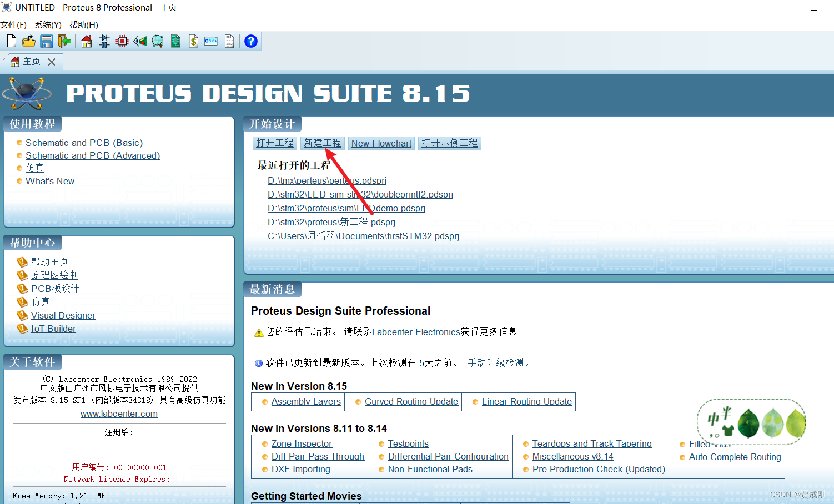Viewport: 834px width, 504px height.
Task: Open the Testpoints link
Action: point(408,443)
